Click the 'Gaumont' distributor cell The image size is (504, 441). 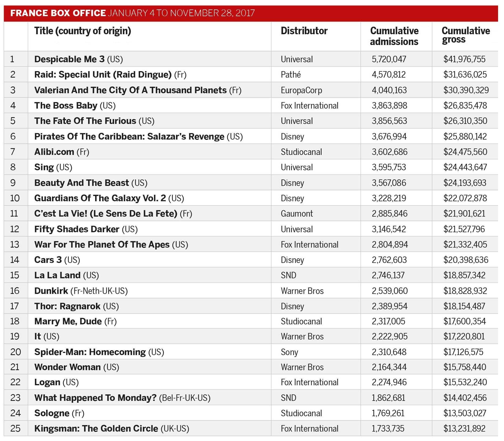pyautogui.click(x=297, y=213)
